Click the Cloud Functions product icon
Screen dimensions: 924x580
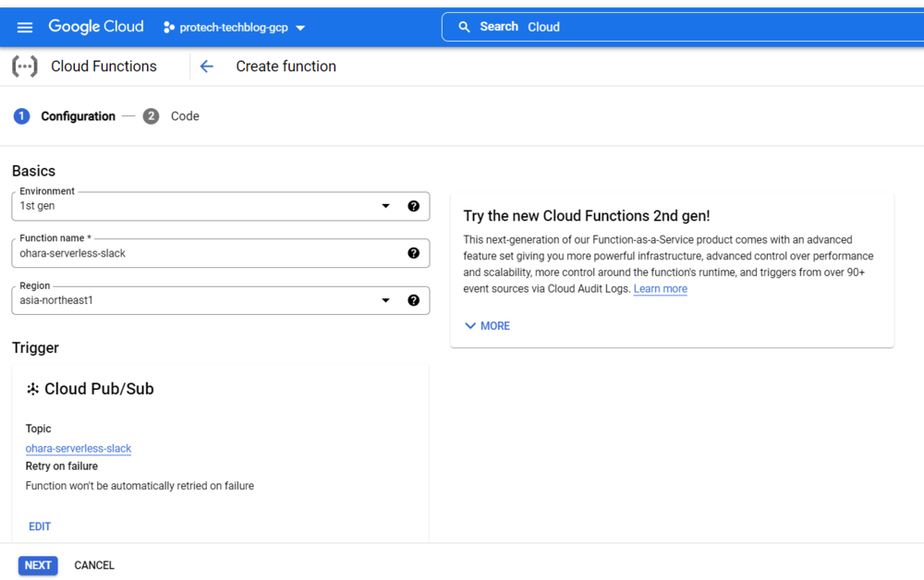click(x=25, y=66)
